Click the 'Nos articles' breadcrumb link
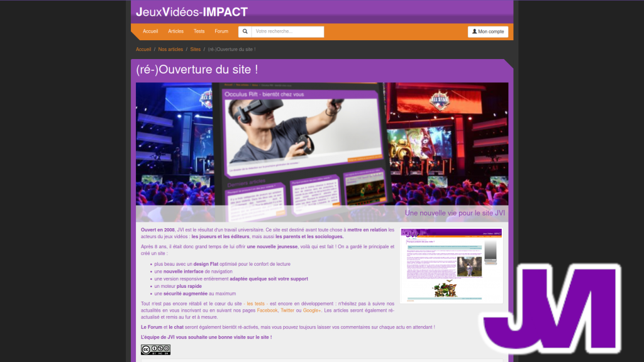The width and height of the screenshot is (644, 362). 170,49
